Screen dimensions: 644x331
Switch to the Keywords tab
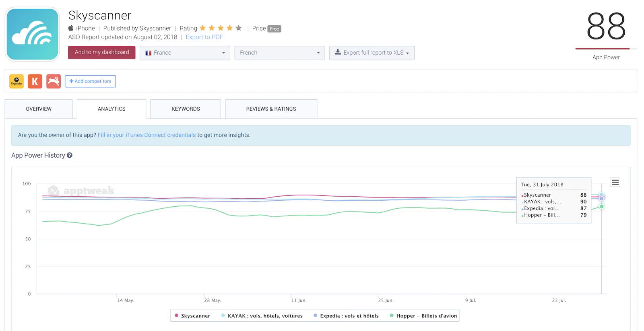(x=186, y=109)
